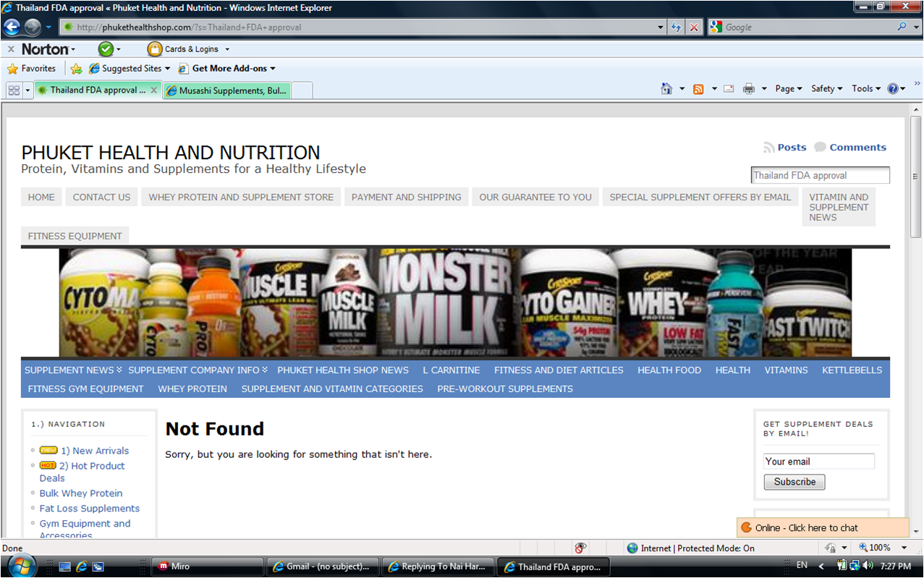This screenshot has height=578, width=924.
Task: Click the browser Back arrow button
Action: (12, 27)
